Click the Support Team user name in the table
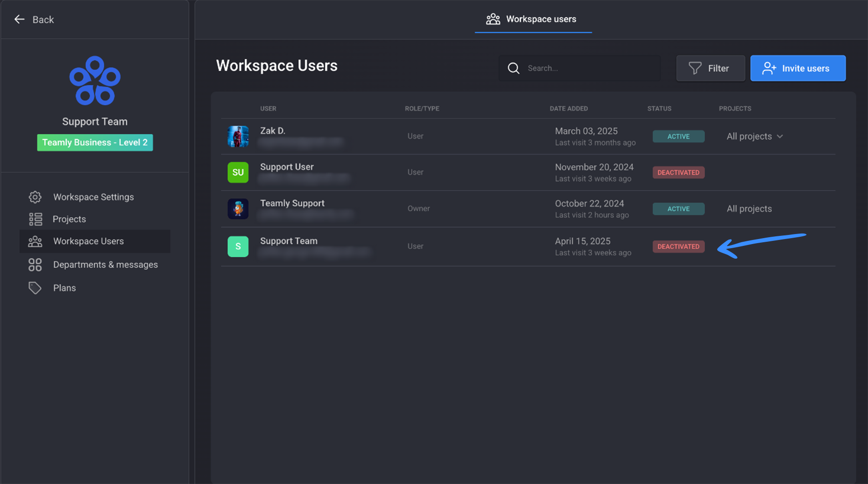This screenshot has width=868, height=484. click(288, 241)
